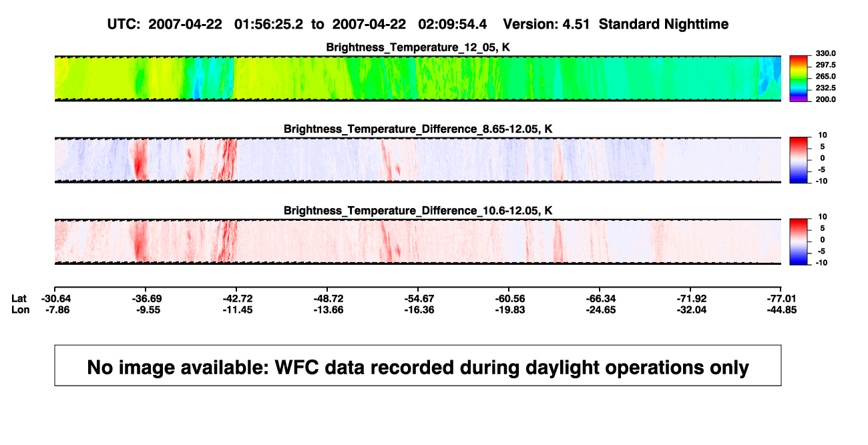The width and height of the screenshot is (868, 445).
Task: Click longitude value -11.45
Action: tap(237, 310)
